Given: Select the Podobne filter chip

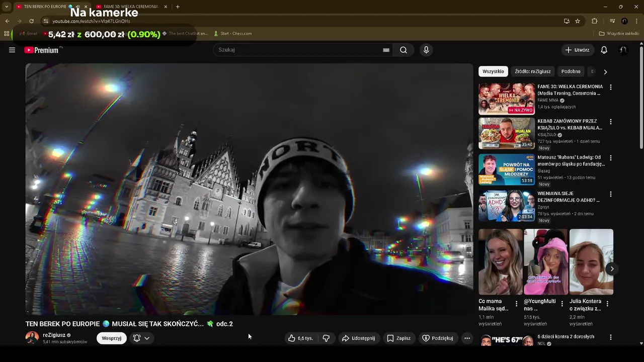Looking at the screenshot, I should [571, 71].
